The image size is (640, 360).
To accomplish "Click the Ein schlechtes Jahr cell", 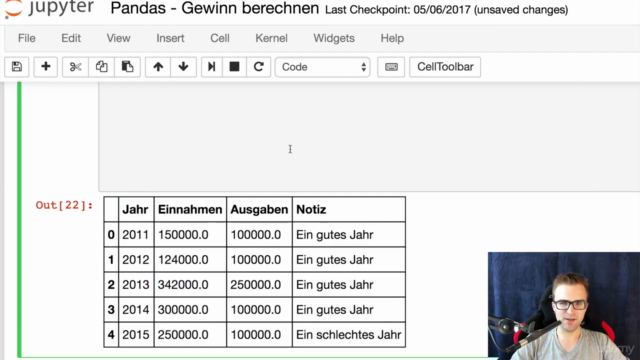I will (x=349, y=335).
